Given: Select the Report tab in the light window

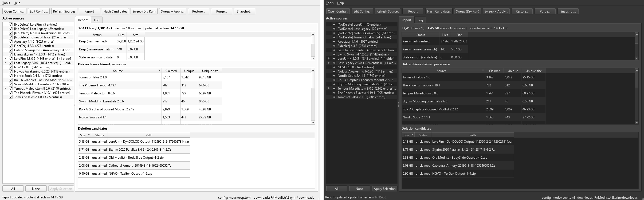Looking at the screenshot, I should pos(83,20).
